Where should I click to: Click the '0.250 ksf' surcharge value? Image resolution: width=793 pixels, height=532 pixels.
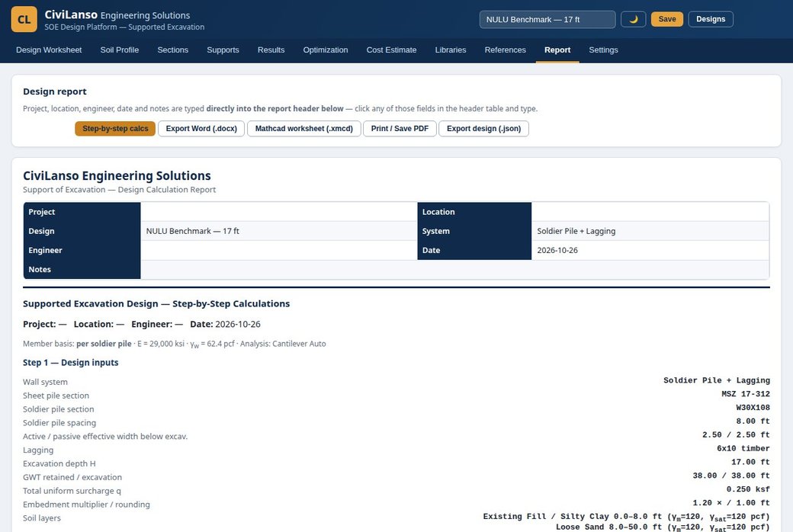pos(748,489)
